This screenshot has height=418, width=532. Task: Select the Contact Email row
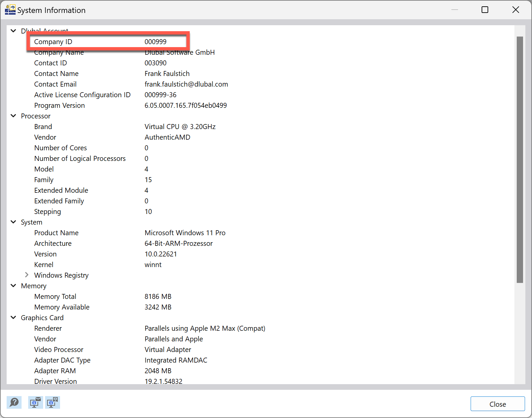click(x=260, y=84)
